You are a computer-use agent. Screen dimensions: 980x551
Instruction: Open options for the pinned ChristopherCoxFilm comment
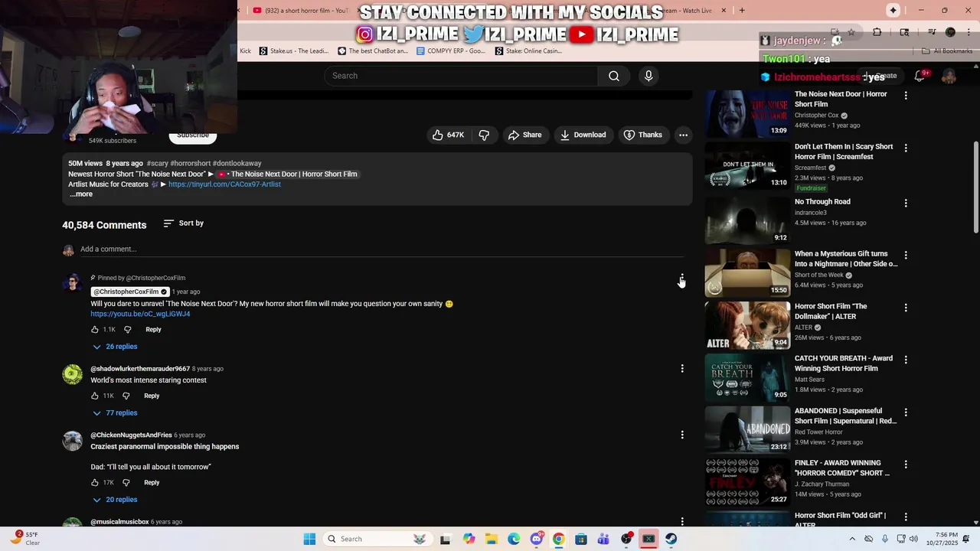click(x=682, y=279)
